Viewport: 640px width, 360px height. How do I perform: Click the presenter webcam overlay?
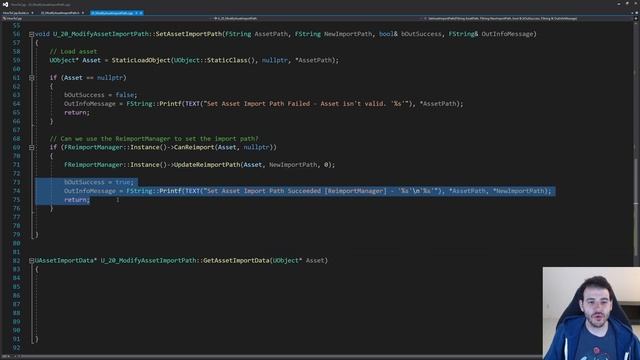click(591, 313)
